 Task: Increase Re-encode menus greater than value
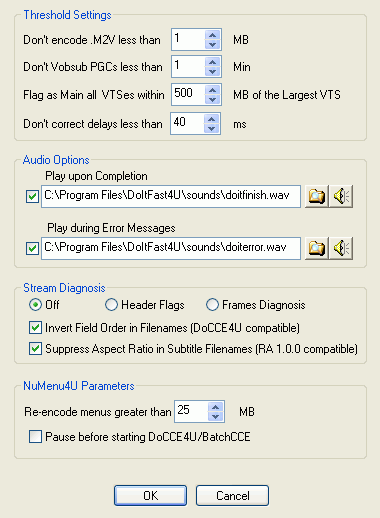point(215,407)
